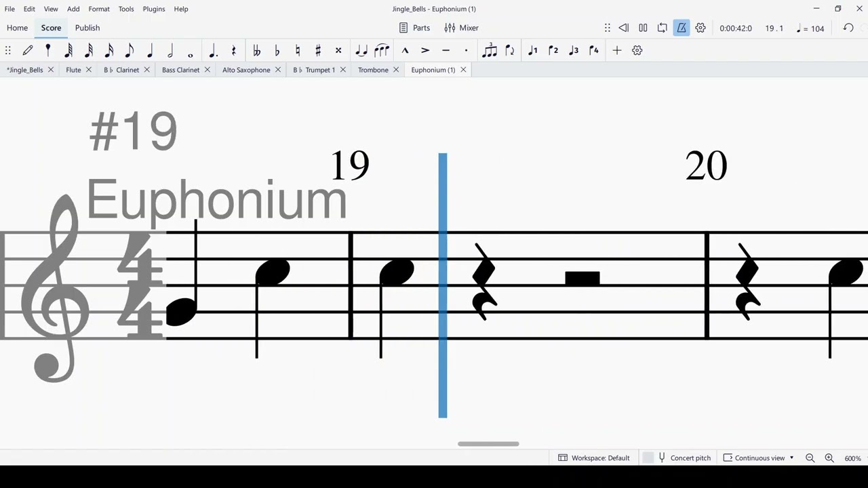
Task: Open the Mixer panel
Action: tap(461, 28)
